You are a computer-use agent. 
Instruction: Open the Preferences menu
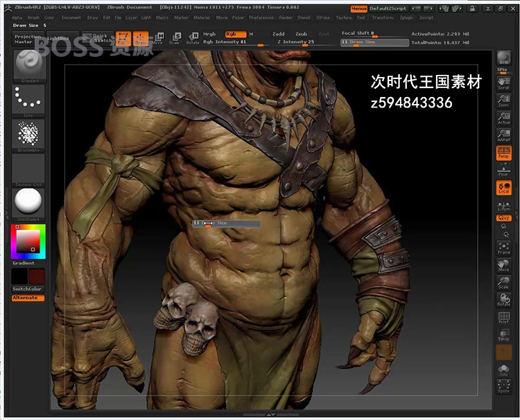point(261,18)
